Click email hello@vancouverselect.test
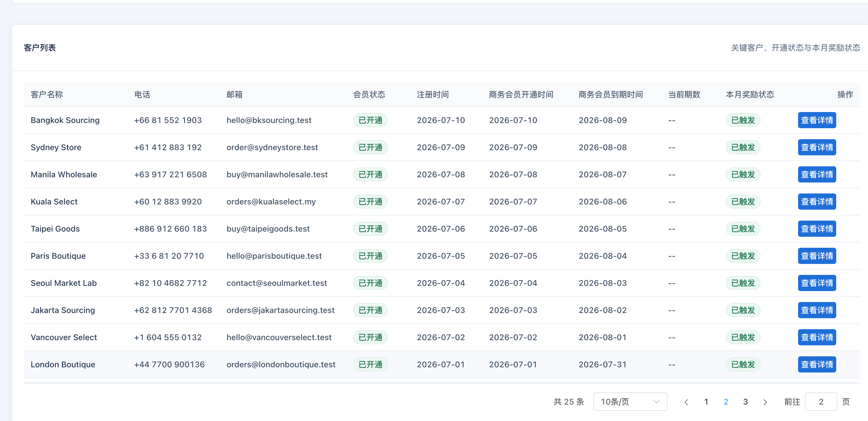Image resolution: width=868 pixels, height=421 pixels. [279, 338]
